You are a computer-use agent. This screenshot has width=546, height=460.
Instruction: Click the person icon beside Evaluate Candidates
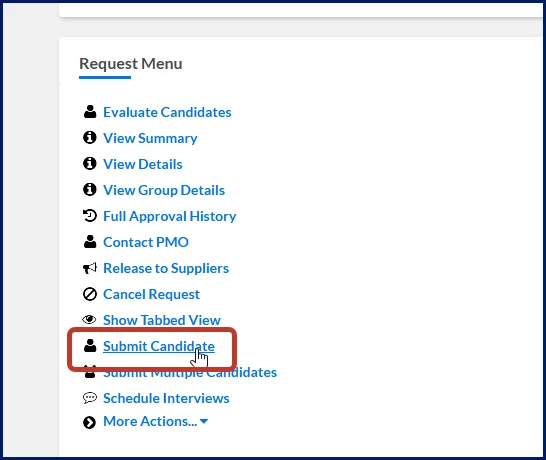[90, 112]
